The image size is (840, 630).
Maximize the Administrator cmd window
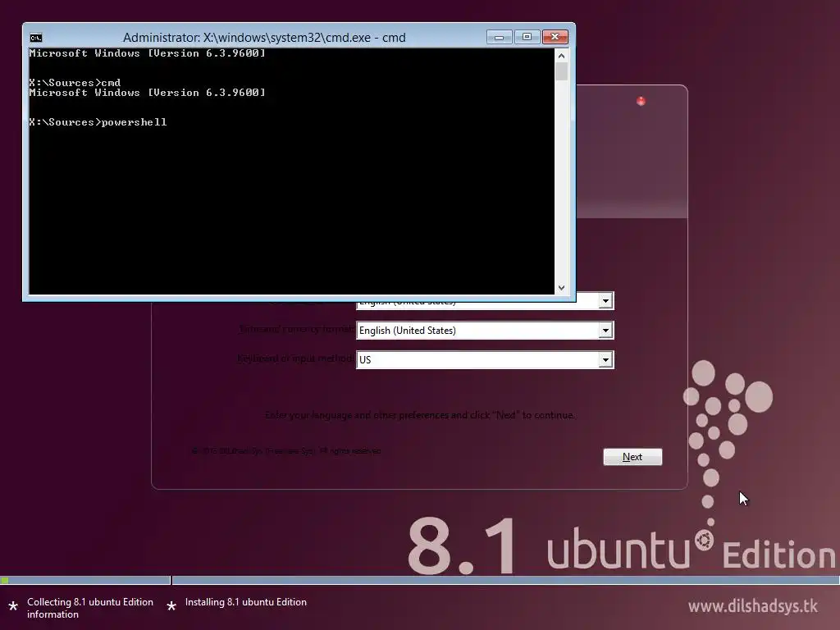click(x=527, y=37)
